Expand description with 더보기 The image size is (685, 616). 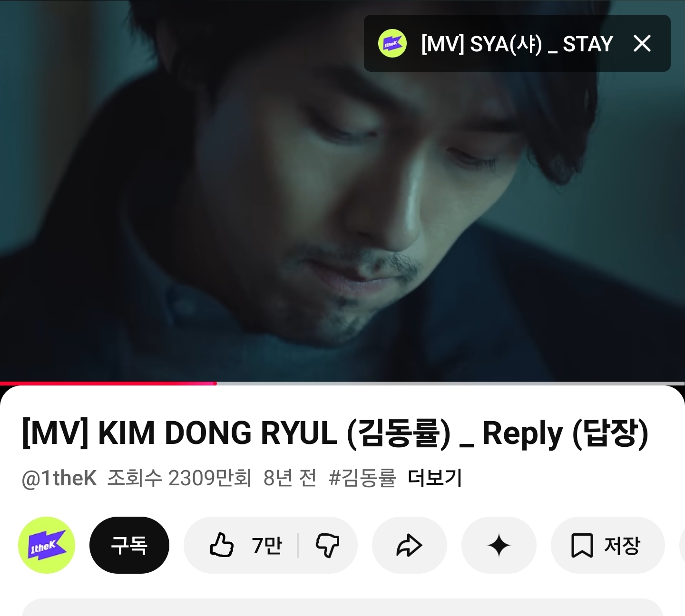pyautogui.click(x=435, y=478)
